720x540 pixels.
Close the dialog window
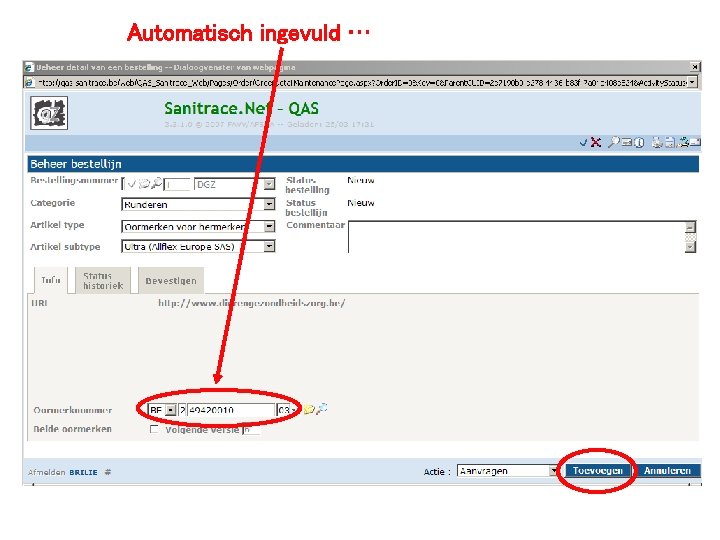pos(695,67)
